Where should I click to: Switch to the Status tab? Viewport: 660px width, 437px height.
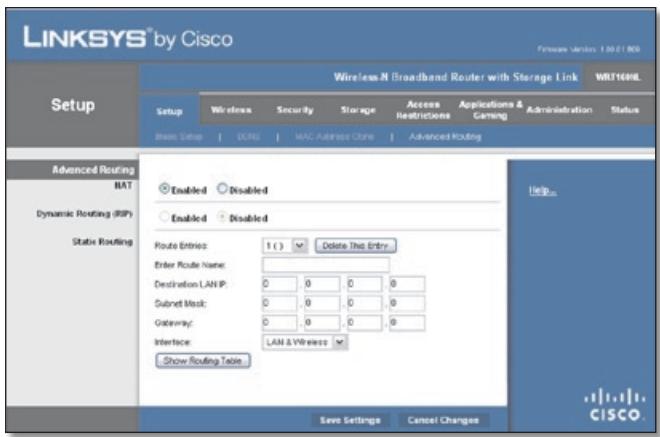click(625, 110)
